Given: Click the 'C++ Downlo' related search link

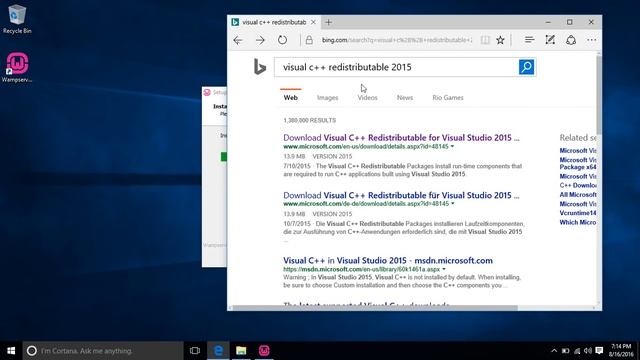Looking at the screenshot, I should [578, 185].
